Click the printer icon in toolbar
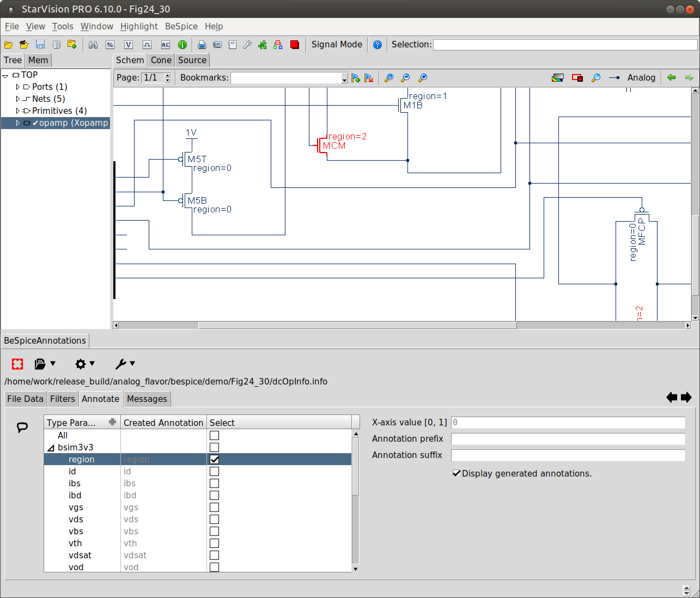 [x=202, y=45]
